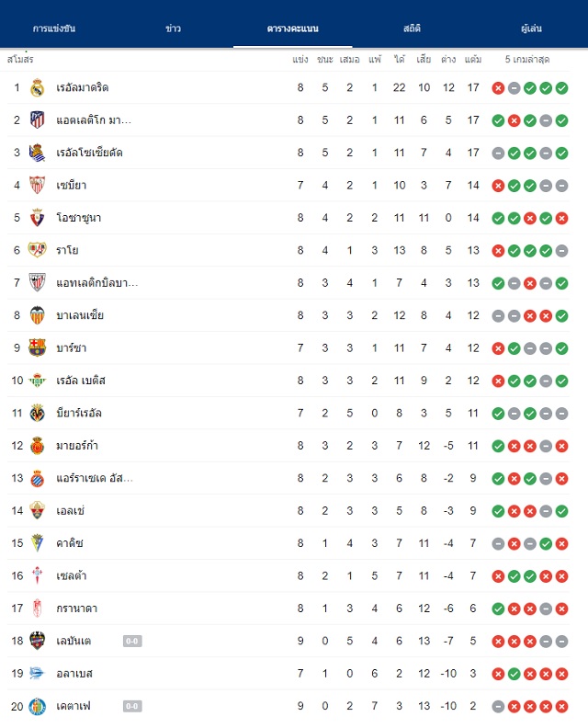Open the Barcelona crest in row nine
The height and width of the screenshot is (728, 588).
click(37, 347)
